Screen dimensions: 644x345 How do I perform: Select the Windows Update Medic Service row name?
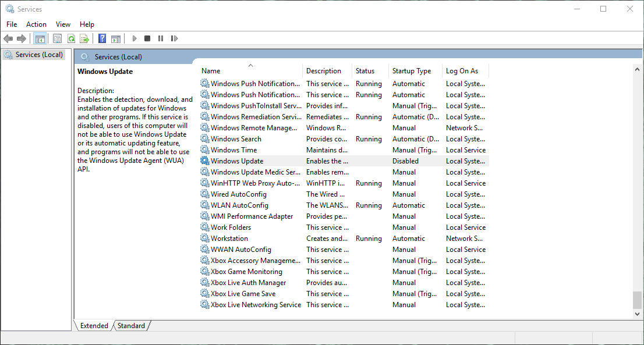point(256,172)
